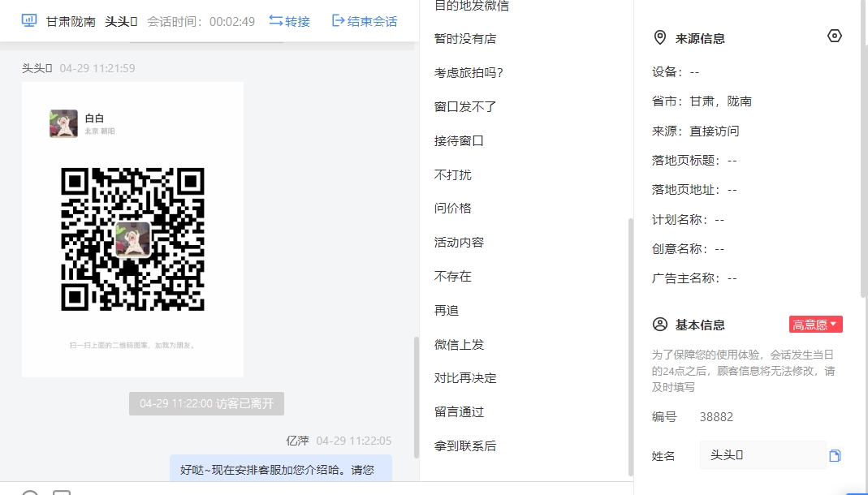The height and width of the screenshot is (495, 868).
Task: Click the monitor icon beside 甘肃陇南
Action: click(28, 20)
